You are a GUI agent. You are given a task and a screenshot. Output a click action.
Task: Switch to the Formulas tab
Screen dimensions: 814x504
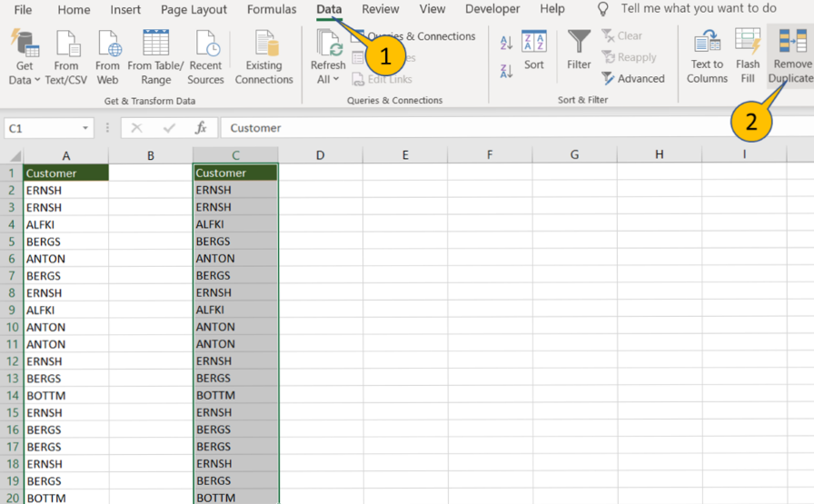[x=271, y=9]
